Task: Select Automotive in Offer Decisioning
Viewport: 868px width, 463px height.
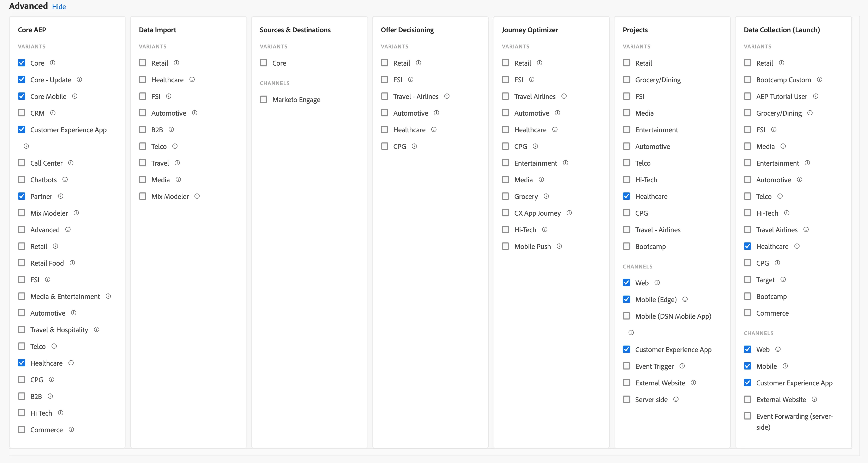Action: [384, 113]
